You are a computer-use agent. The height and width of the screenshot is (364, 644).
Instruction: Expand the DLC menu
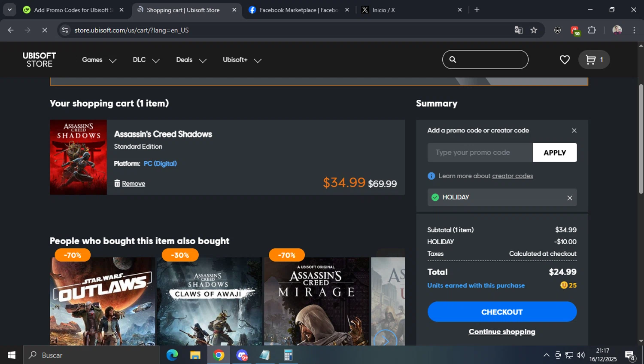[x=146, y=60]
